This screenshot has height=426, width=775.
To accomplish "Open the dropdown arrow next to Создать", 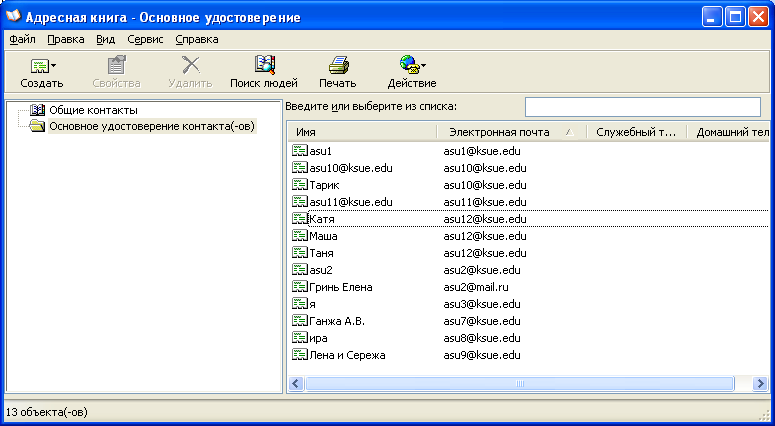I will [53, 65].
